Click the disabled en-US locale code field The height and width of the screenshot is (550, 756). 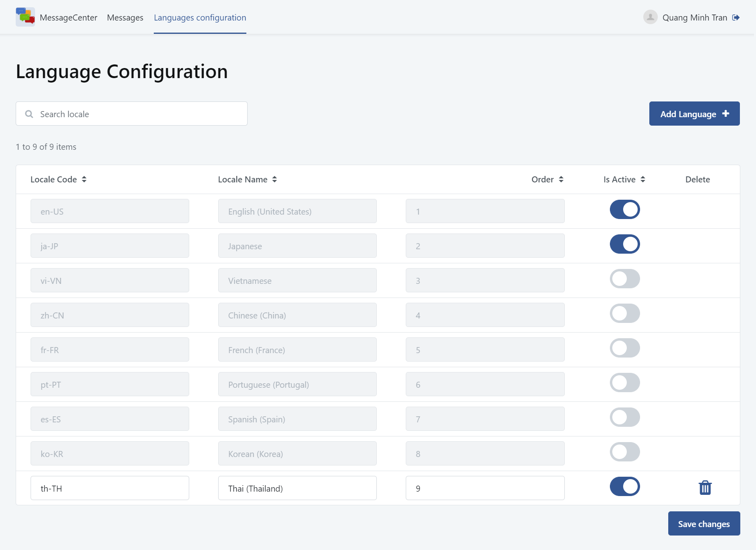point(110,211)
